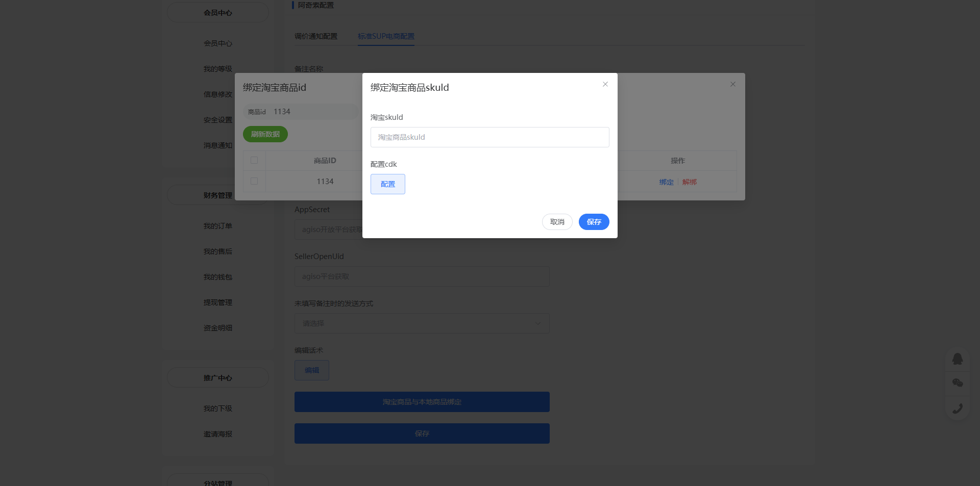This screenshot has height=486, width=980.
Task: Close the 绑定淘宝商品skuId dialog
Action: [x=605, y=84]
